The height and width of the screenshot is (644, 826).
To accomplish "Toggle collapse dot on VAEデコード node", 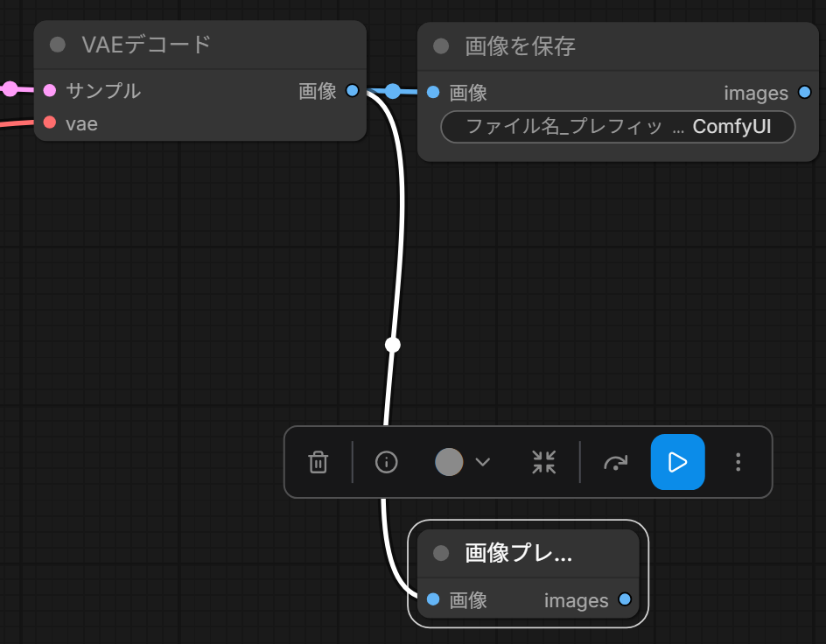I will click(58, 45).
